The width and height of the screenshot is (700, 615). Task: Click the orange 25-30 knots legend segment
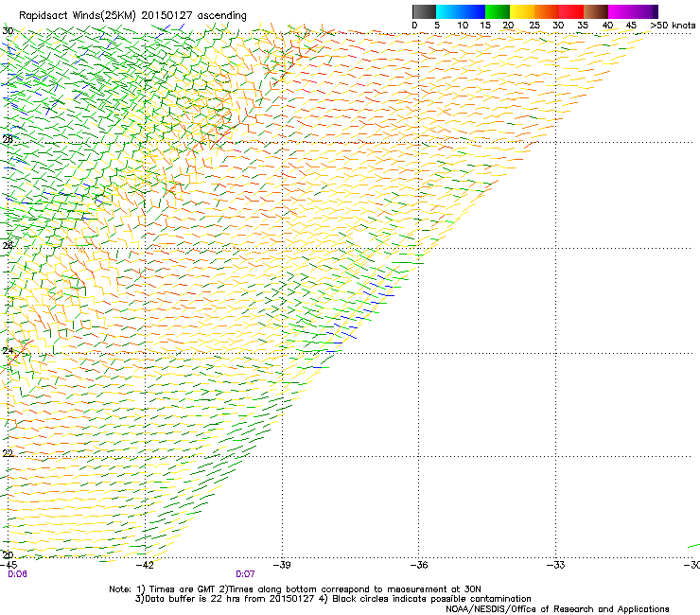pyautogui.click(x=547, y=11)
